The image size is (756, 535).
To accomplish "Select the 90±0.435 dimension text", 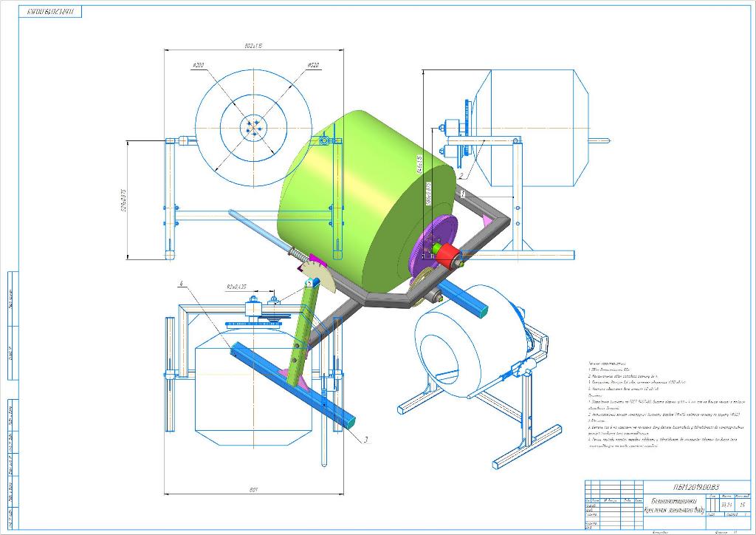I will point(236,287).
